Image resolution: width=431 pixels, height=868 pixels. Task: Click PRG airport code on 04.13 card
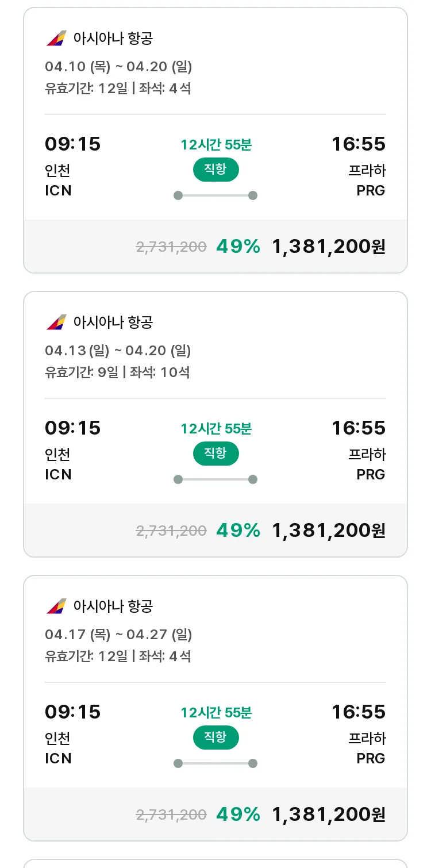(371, 474)
